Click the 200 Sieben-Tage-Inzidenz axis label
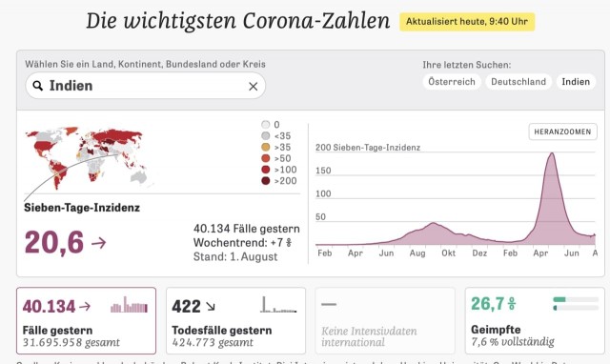The width and height of the screenshot is (610, 364). click(x=368, y=148)
